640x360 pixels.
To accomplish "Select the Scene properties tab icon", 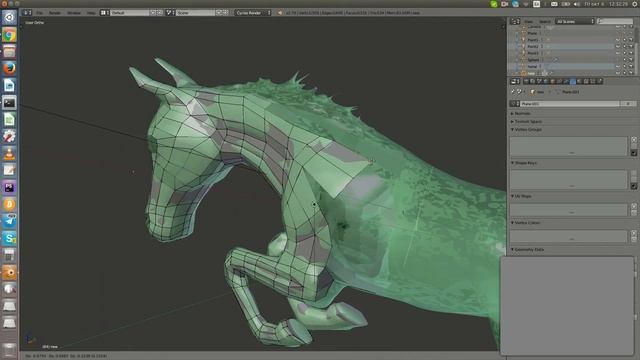I will [539, 81].
